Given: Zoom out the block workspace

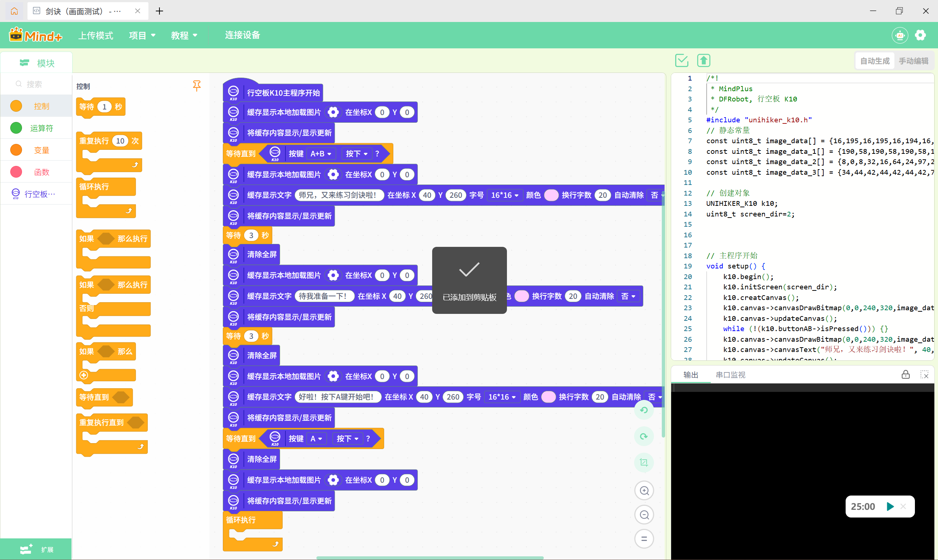Looking at the screenshot, I should tap(644, 515).
